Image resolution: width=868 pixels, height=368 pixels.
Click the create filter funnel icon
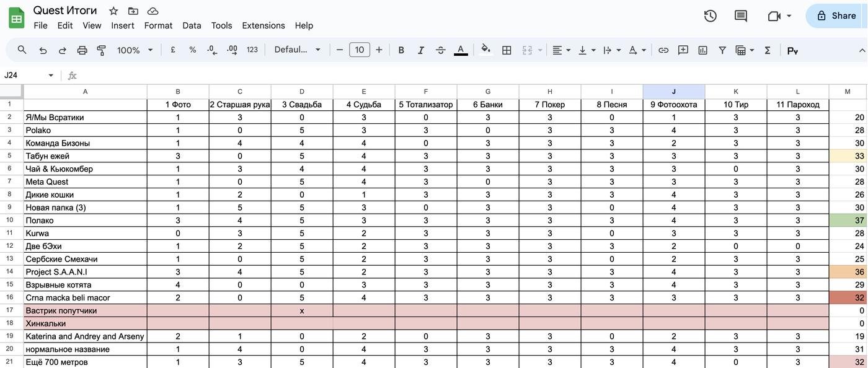coord(722,50)
